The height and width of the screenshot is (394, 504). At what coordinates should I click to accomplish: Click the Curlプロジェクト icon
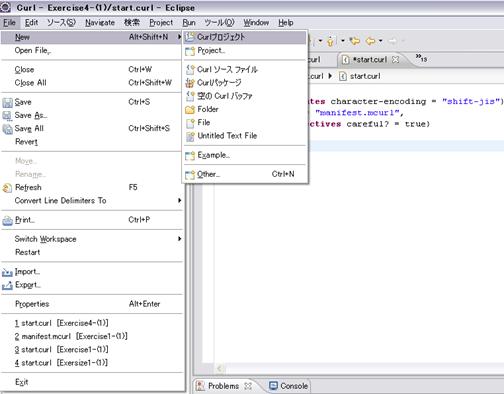pyautogui.click(x=190, y=37)
